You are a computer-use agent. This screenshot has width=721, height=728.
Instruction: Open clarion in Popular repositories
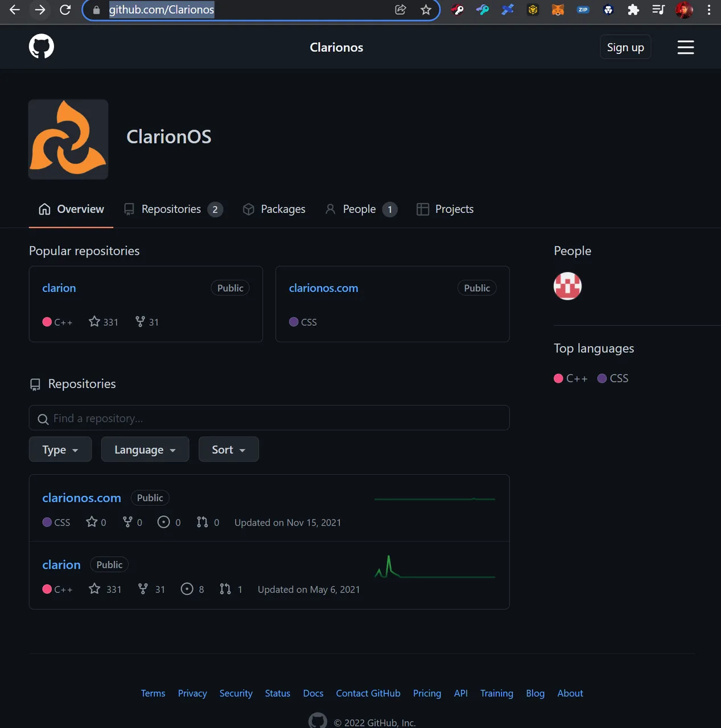tap(59, 288)
